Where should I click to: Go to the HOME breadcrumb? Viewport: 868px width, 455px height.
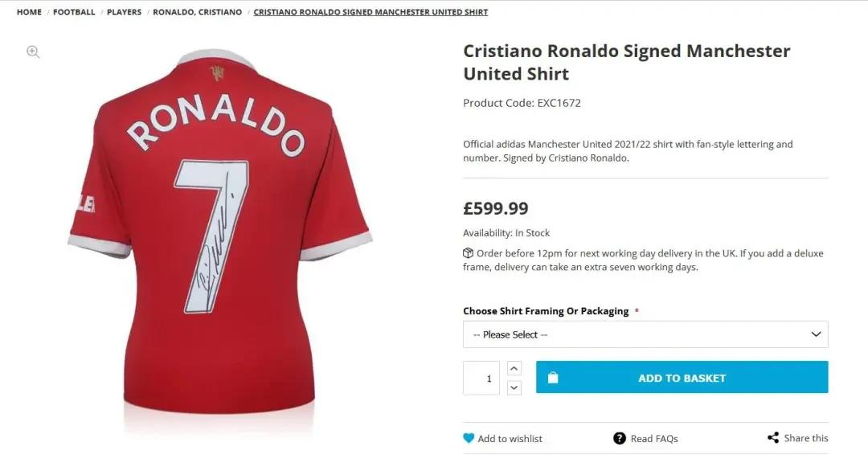[x=30, y=11]
